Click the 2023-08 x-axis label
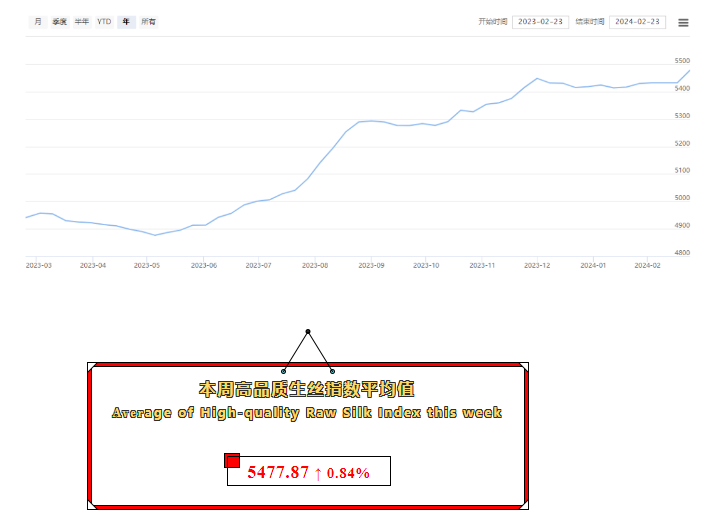 point(315,266)
